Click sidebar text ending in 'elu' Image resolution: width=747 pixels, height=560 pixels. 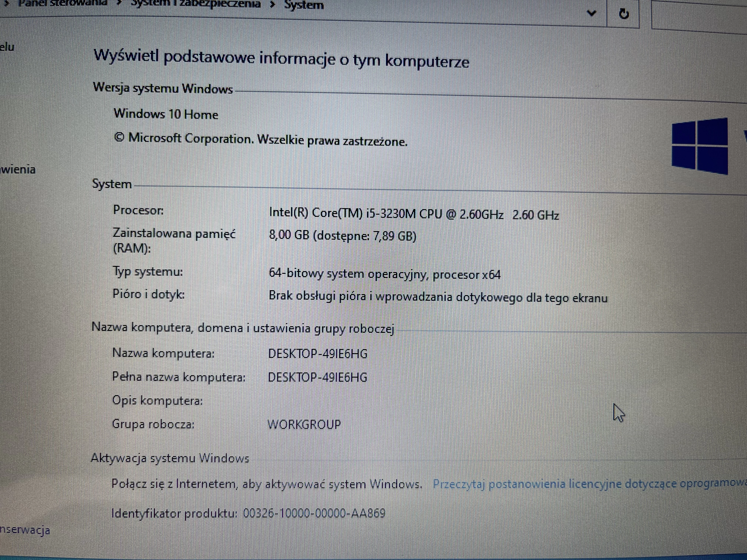[7, 47]
